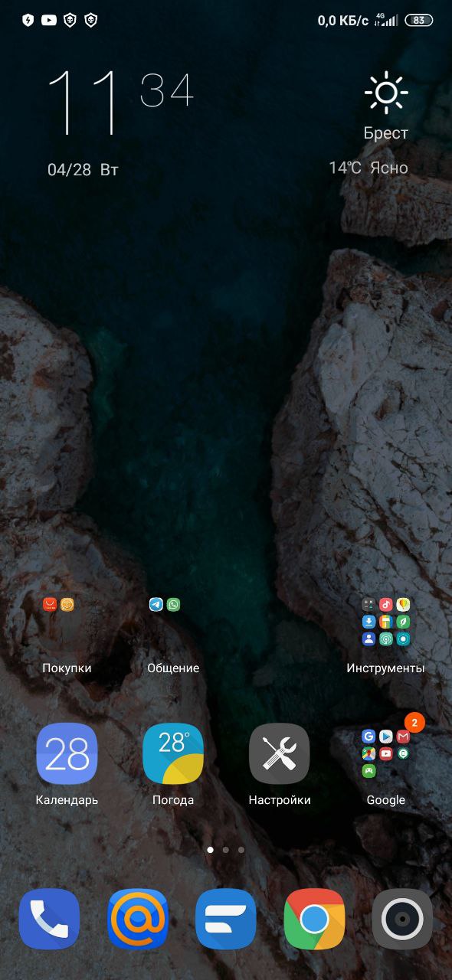
Task: Tap the battery indicator showing 83
Action: tap(418, 21)
